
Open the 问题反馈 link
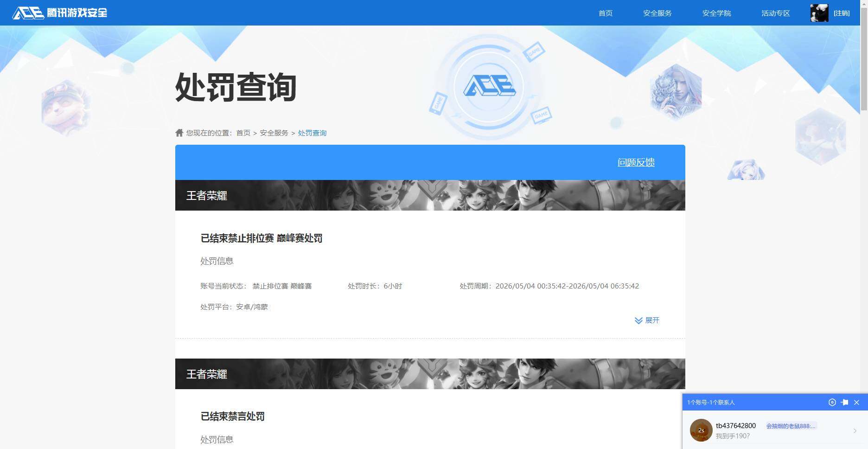(x=636, y=162)
